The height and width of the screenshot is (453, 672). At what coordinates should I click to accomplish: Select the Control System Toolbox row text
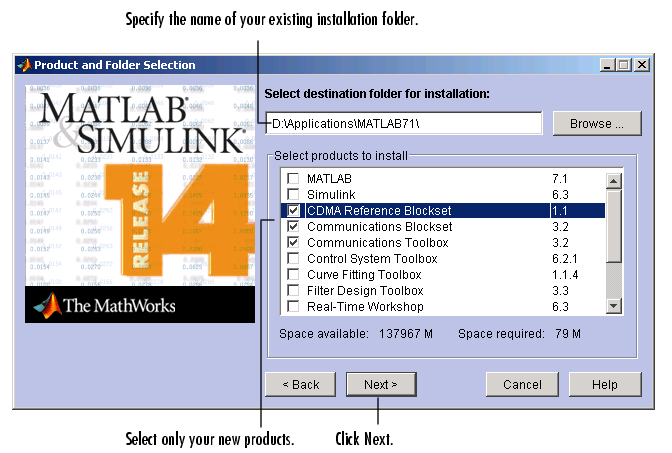(372, 258)
